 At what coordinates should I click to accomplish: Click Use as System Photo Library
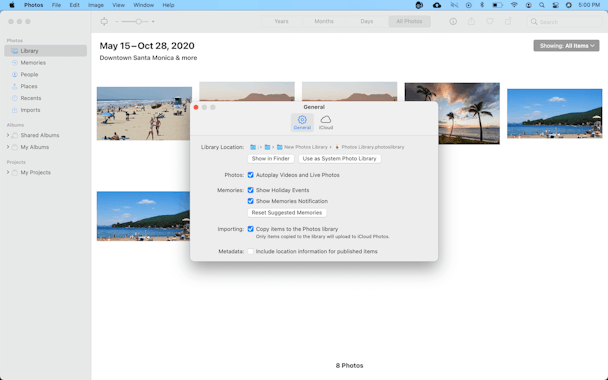339,159
